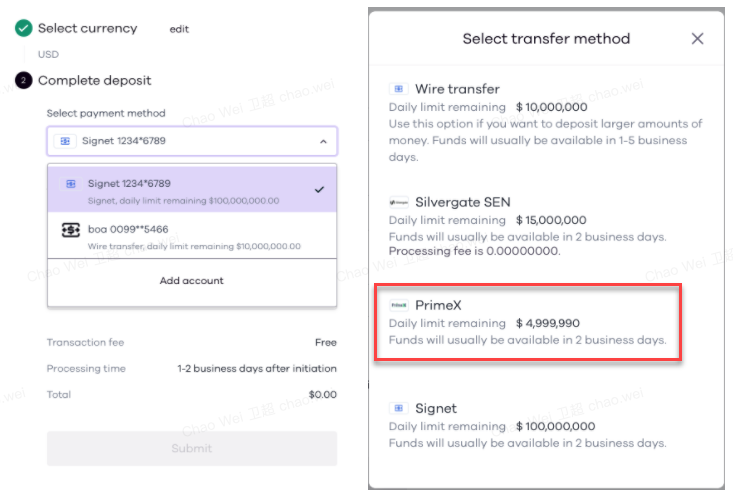Choose the Silvergate SEN transfer method
Viewport: 733px width, 492px height.
click(528, 226)
